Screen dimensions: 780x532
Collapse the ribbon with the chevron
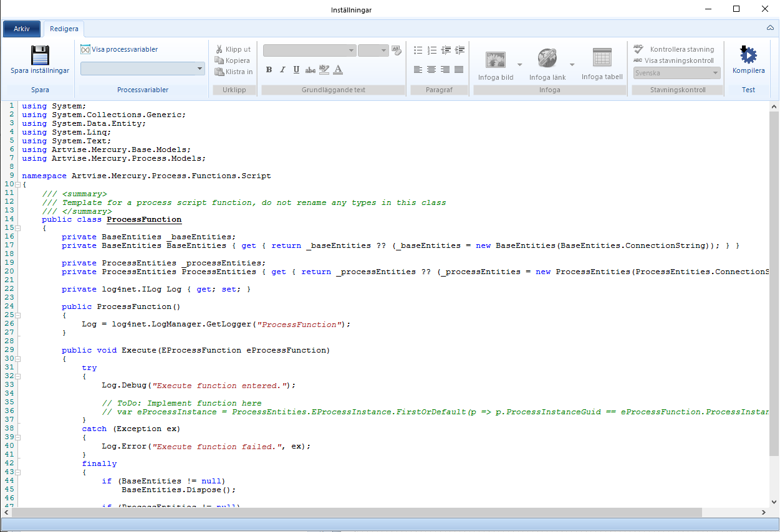click(770, 28)
